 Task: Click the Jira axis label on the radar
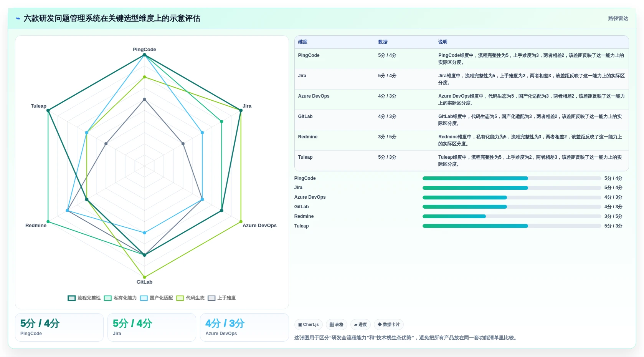point(247,106)
